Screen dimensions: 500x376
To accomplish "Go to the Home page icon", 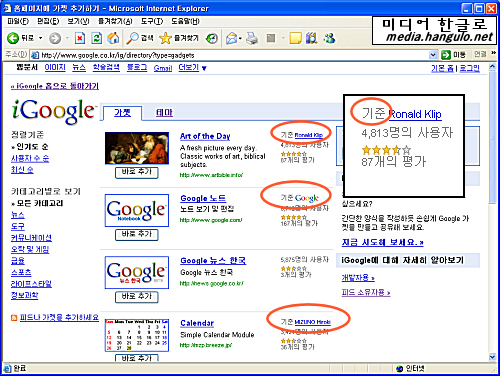I will tap(113, 38).
